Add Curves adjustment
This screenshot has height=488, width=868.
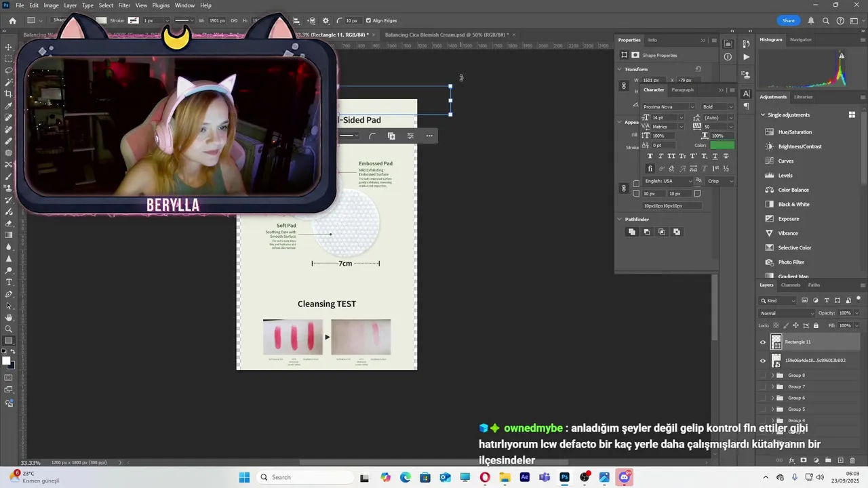click(x=786, y=161)
